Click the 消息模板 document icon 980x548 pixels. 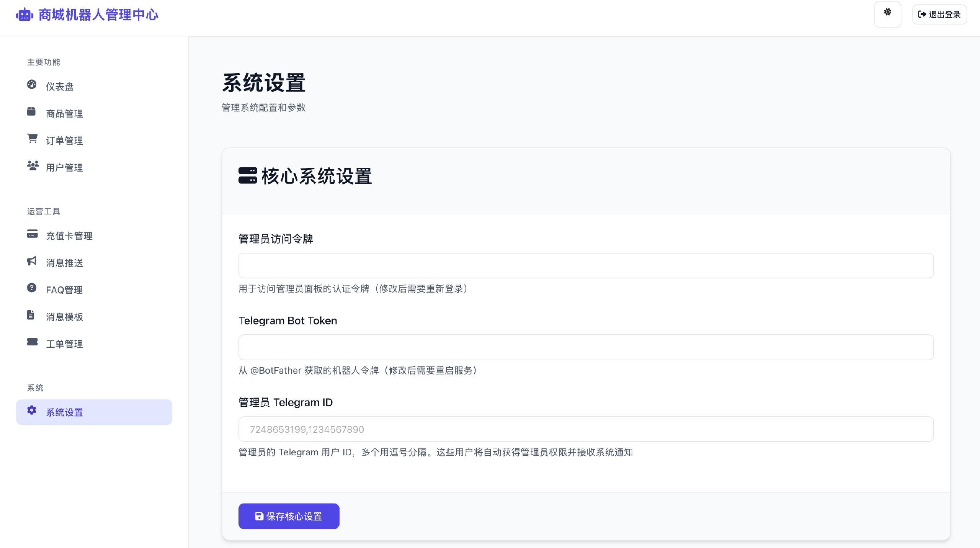point(32,316)
